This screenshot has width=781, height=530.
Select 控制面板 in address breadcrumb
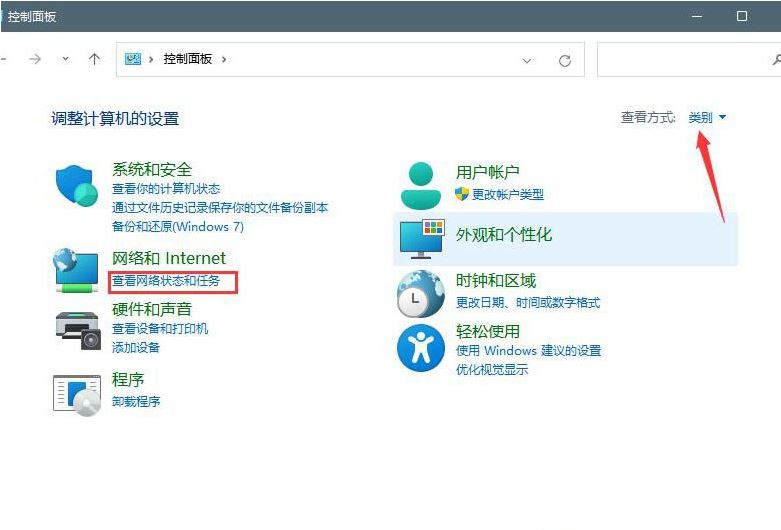point(188,59)
